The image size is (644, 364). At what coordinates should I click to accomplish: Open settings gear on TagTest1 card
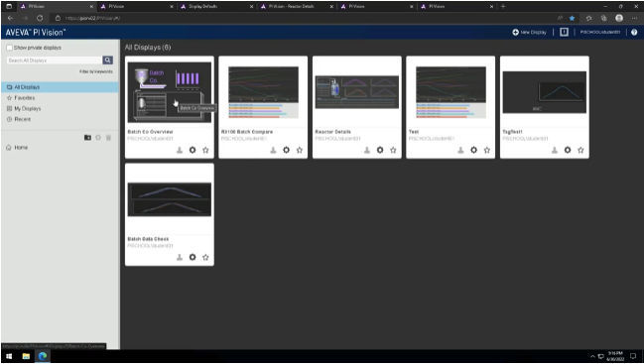pos(568,150)
